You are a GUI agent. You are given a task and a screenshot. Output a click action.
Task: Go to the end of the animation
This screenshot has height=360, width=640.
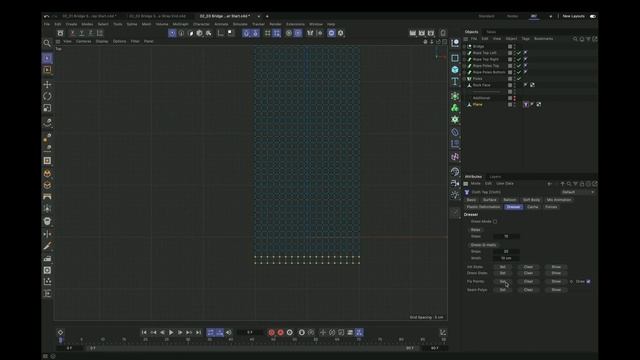(x=198, y=333)
